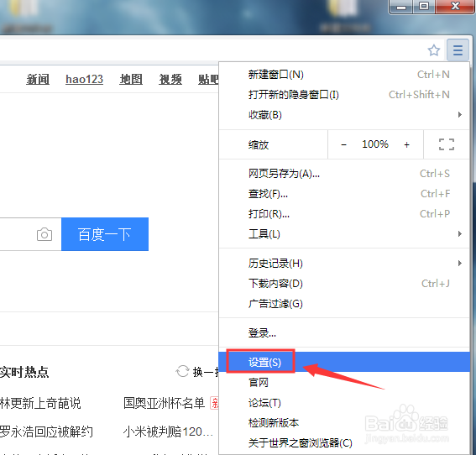Select 新建窗口(N) menu item
476x455 pixels.
coord(344,75)
